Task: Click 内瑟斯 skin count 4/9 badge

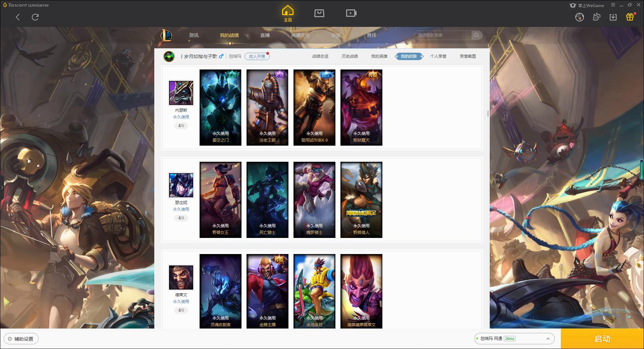Action: coord(181,126)
